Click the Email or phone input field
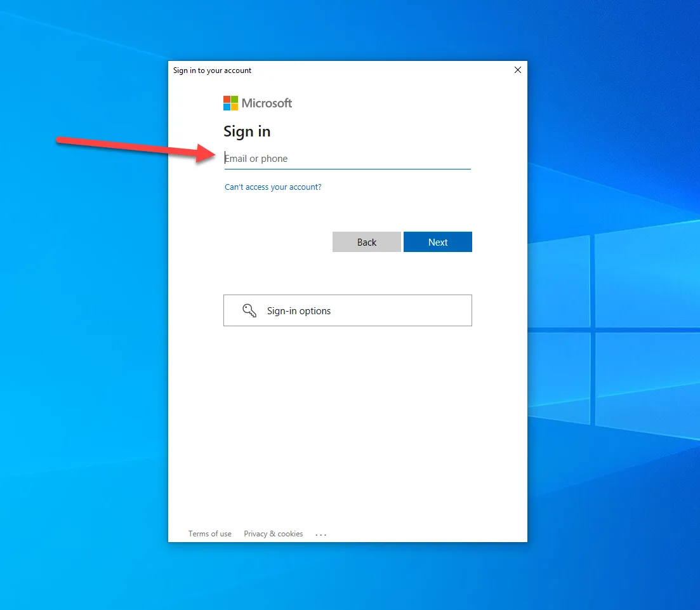700x610 pixels. coord(347,159)
